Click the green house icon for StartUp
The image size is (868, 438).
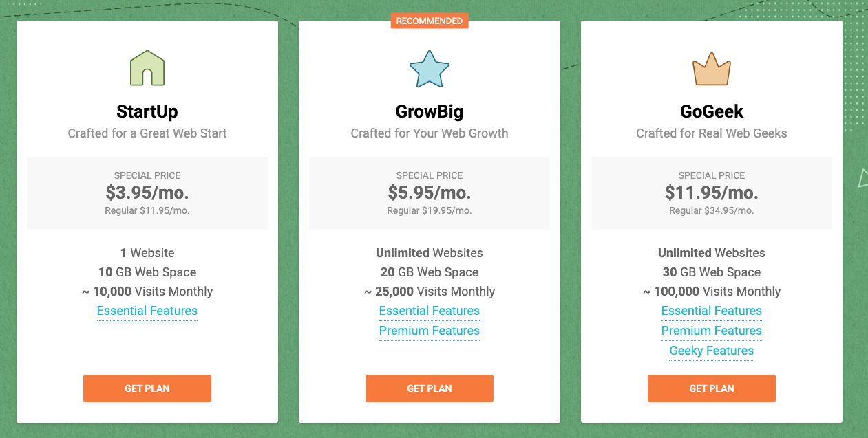pyautogui.click(x=147, y=67)
